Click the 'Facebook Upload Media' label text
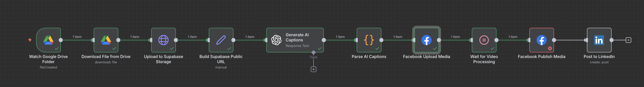The height and width of the screenshot is (87, 644). (x=426, y=56)
